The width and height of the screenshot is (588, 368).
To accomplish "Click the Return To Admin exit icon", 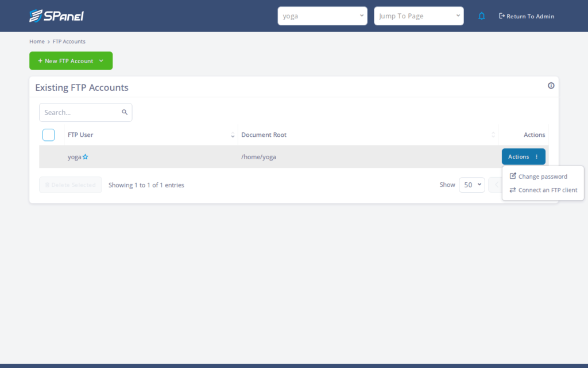I will [501, 16].
